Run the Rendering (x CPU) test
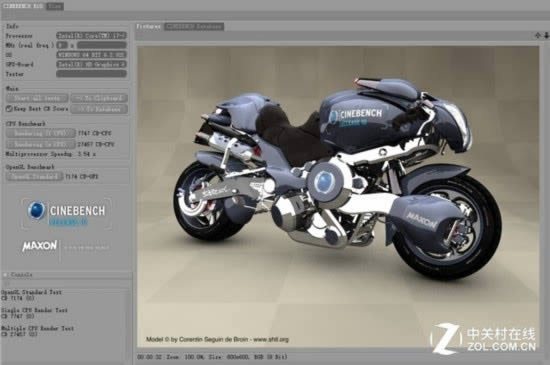Image resolution: width=550 pixels, height=365 pixels. [x=41, y=144]
